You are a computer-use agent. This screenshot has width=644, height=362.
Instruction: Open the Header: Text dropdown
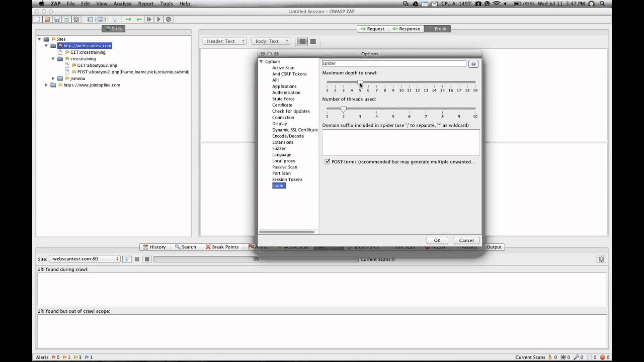224,41
